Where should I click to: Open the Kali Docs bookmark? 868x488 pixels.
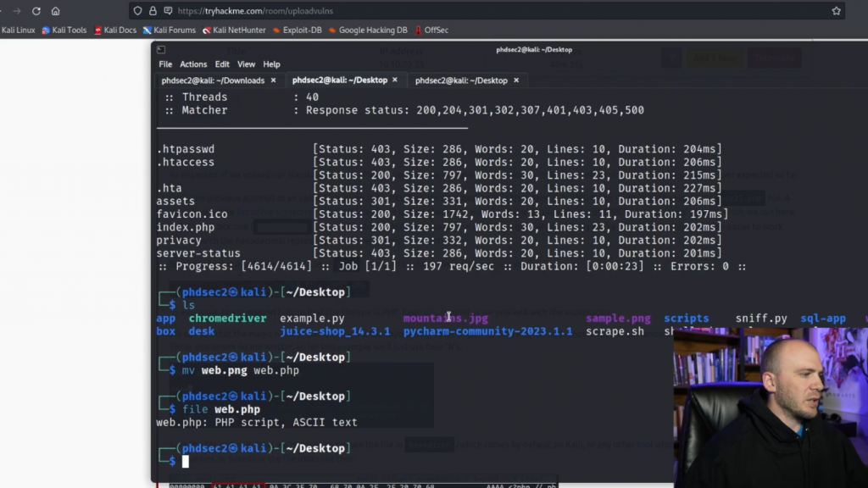(115, 30)
